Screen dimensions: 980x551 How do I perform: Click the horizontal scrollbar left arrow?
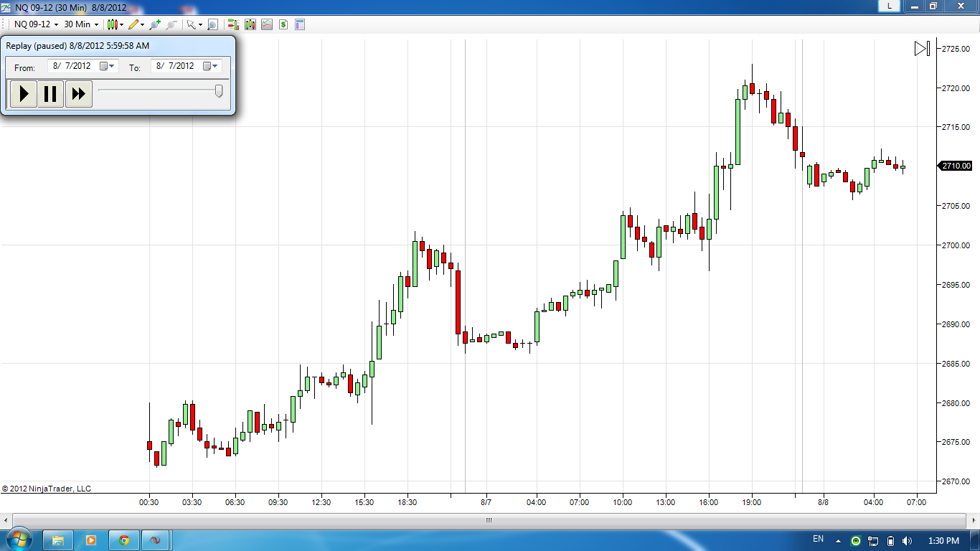(6, 520)
